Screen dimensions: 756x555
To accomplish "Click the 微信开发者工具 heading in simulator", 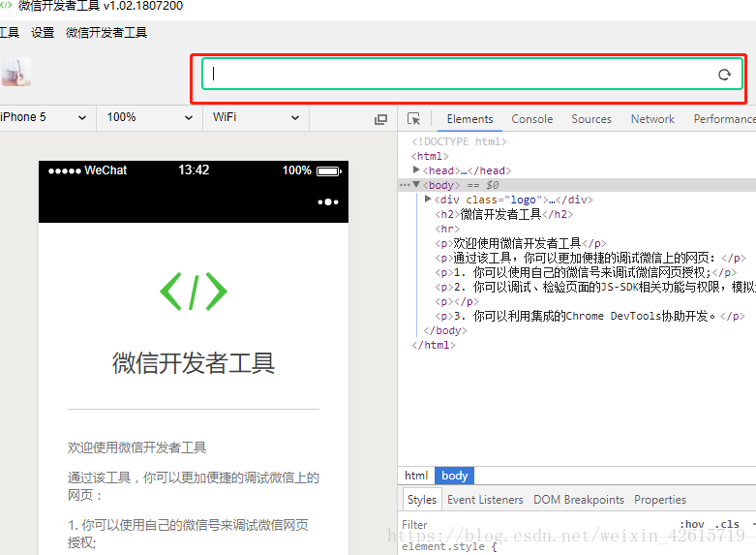I will pyautogui.click(x=194, y=363).
